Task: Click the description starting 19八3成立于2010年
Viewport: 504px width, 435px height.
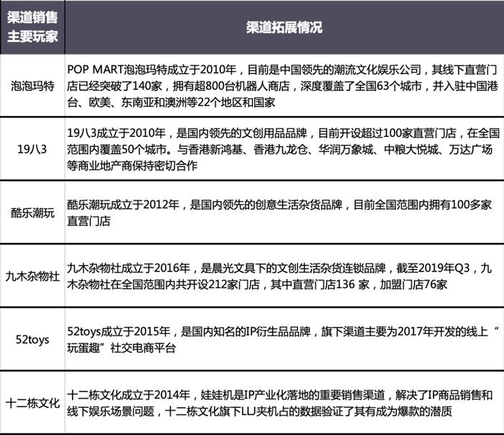Action: (x=283, y=149)
